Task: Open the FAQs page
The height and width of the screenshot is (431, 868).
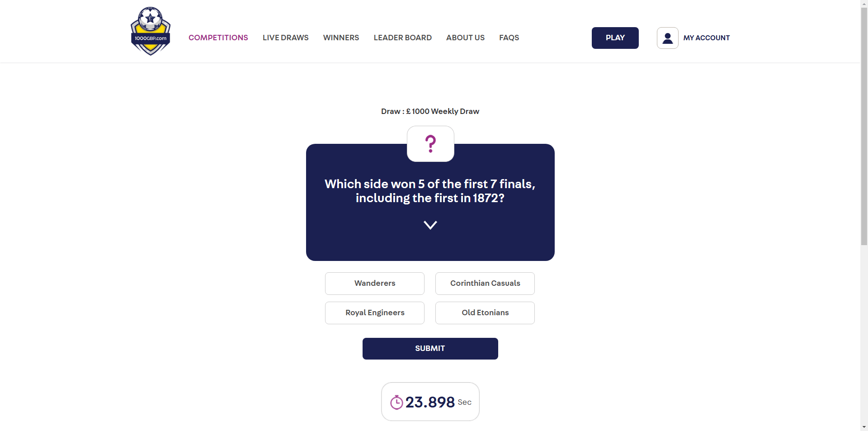Action: click(509, 38)
